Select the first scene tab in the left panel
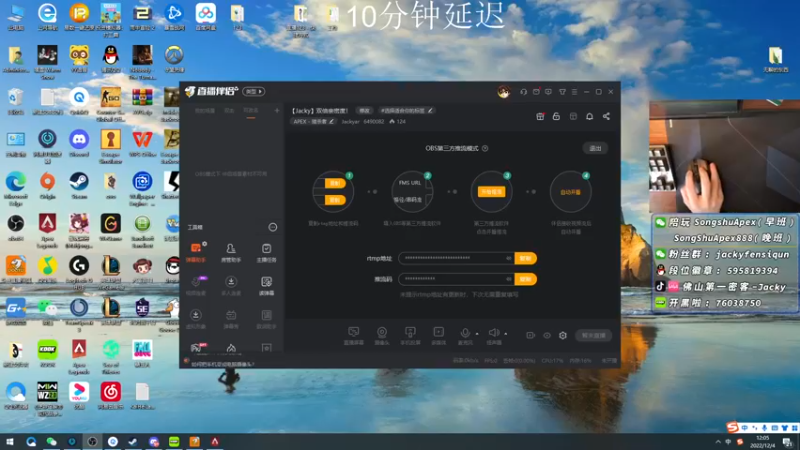This screenshot has height=450, width=800. pos(205,111)
